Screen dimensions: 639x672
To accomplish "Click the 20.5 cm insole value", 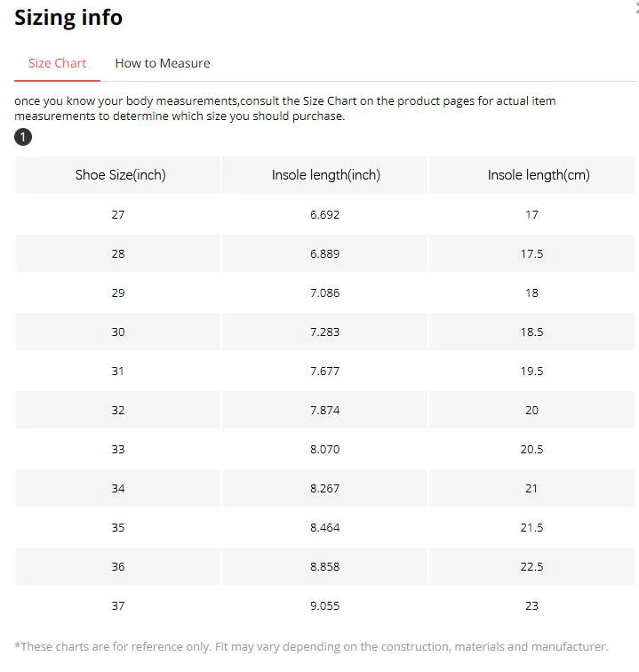I will click(531, 449).
